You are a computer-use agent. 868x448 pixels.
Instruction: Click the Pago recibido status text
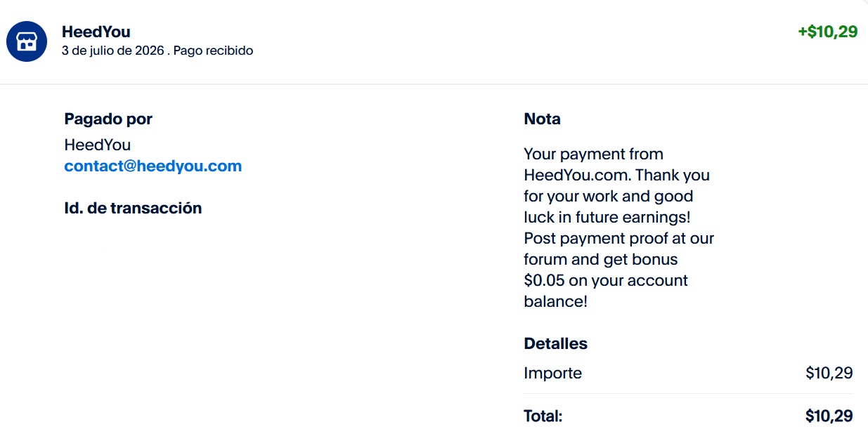point(213,51)
